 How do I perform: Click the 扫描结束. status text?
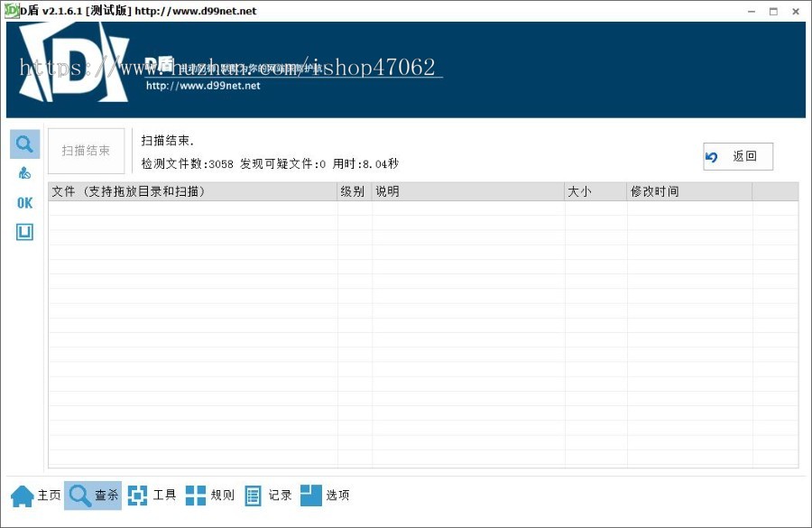[x=167, y=141]
